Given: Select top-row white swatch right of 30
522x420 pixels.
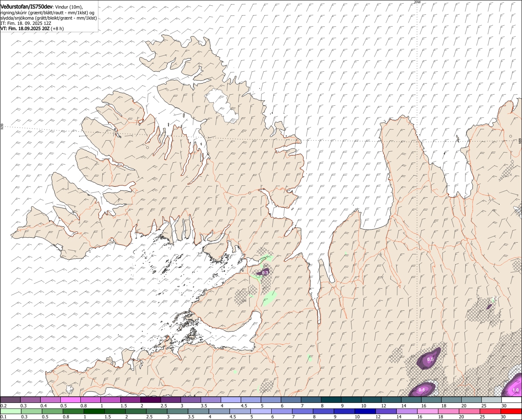Looking at the screenshot, I should pyautogui.click(x=512, y=400).
